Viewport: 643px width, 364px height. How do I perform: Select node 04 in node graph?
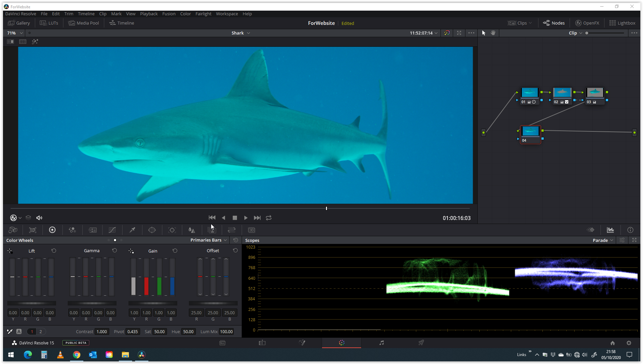pos(530,132)
